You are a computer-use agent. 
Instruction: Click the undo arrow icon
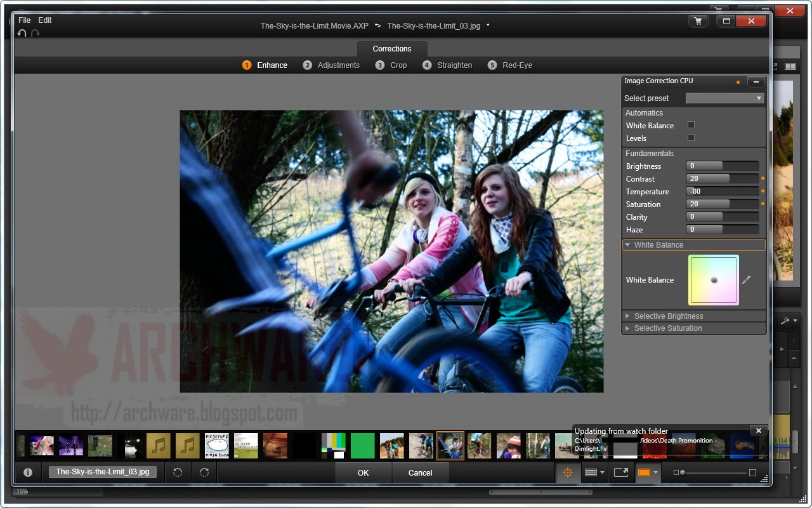tap(22, 33)
